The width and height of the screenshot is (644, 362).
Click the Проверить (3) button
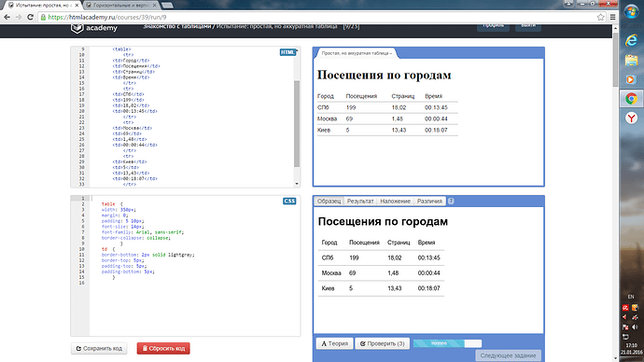click(x=383, y=343)
